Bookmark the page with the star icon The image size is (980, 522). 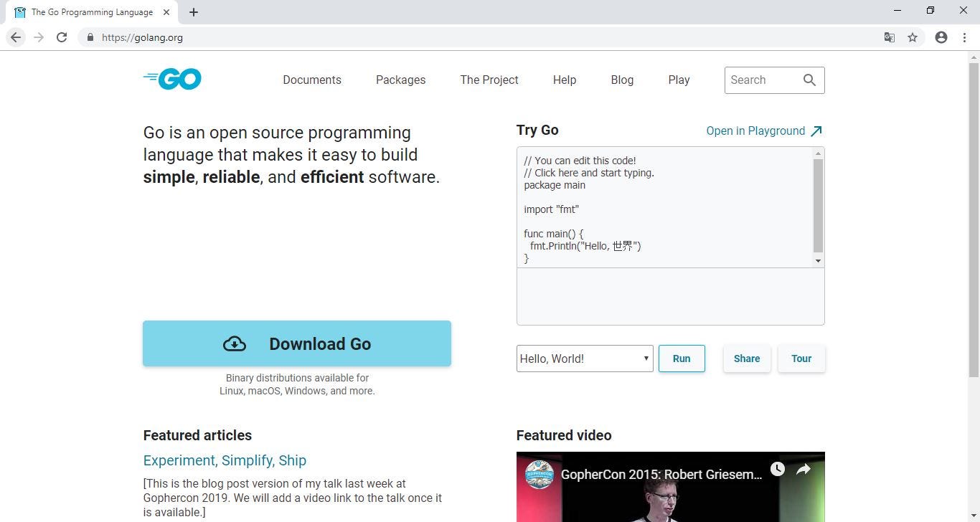[x=912, y=37]
